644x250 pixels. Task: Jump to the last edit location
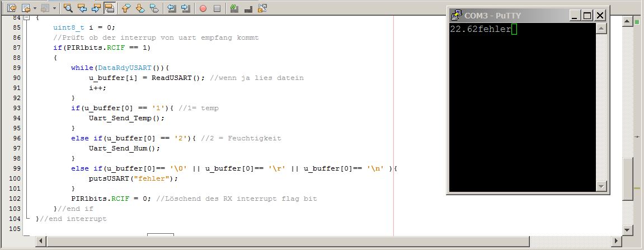[x=12, y=8]
